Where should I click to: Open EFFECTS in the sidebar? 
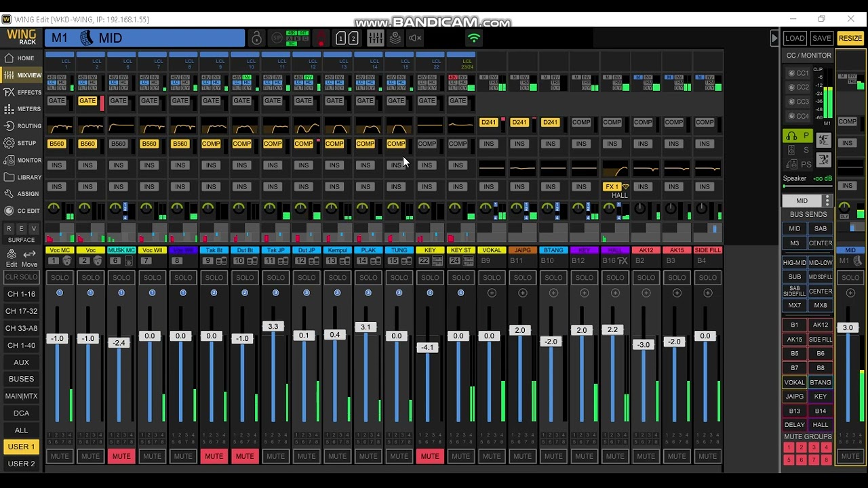[22, 92]
